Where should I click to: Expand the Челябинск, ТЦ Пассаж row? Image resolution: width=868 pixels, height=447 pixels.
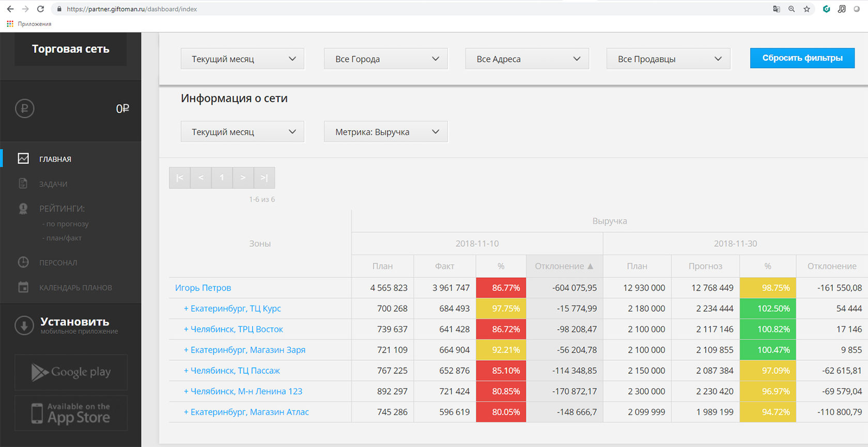click(x=232, y=370)
